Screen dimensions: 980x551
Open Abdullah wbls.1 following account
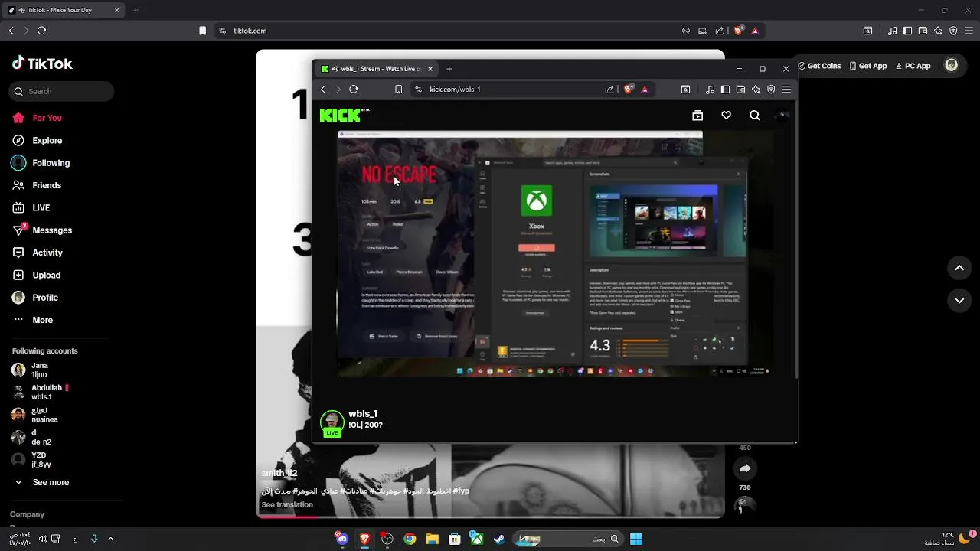pos(40,393)
